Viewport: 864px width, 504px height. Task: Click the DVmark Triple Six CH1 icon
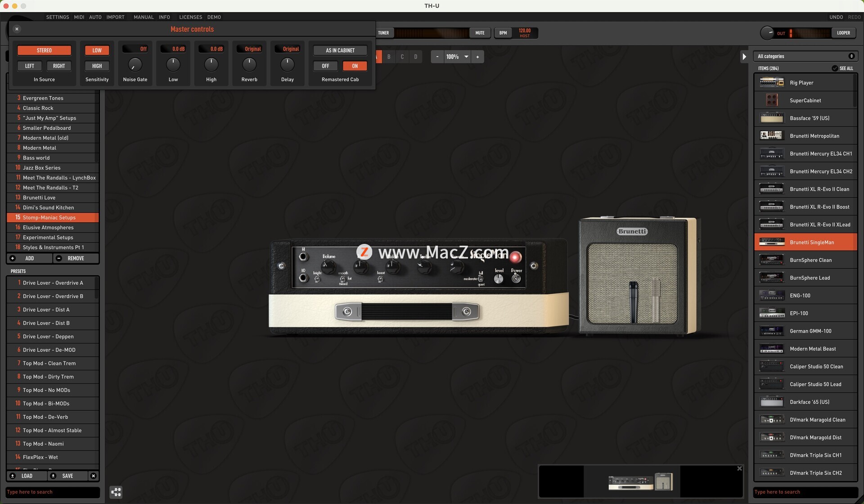(x=772, y=455)
